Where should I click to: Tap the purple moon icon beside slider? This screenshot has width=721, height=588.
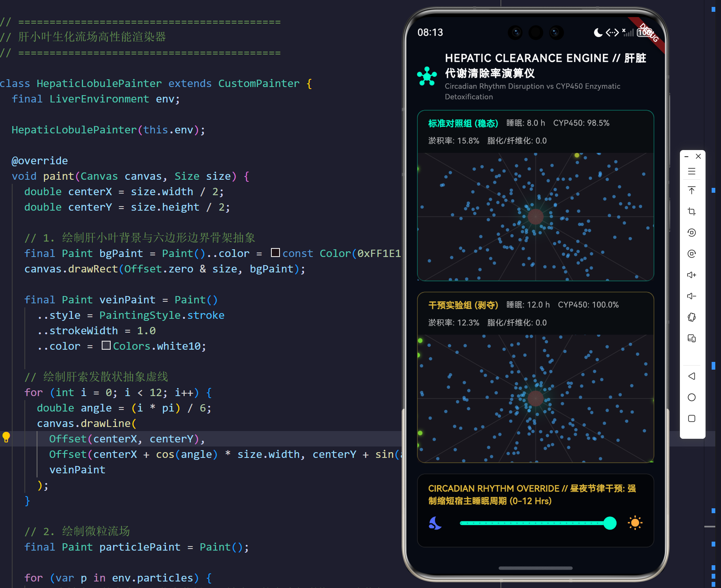coord(435,523)
